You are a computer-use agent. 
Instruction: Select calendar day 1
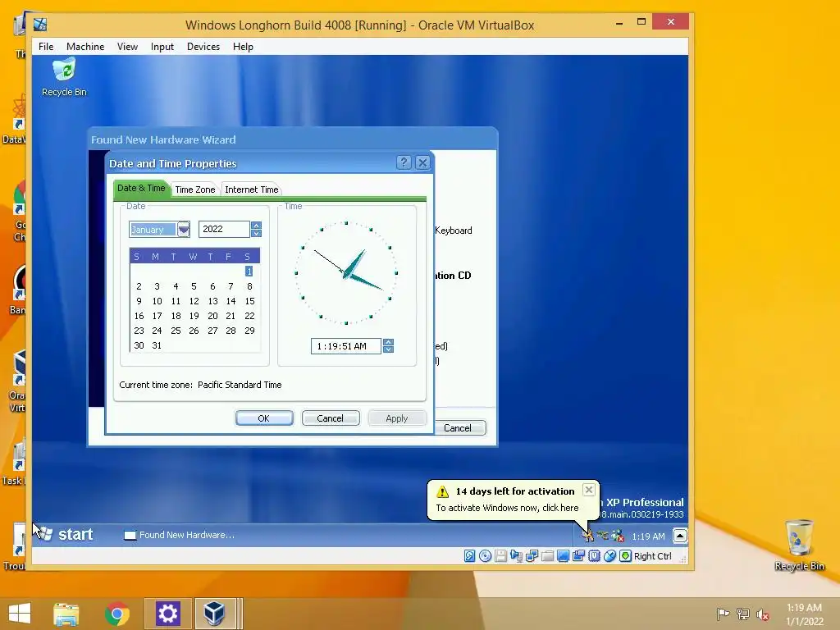point(249,272)
